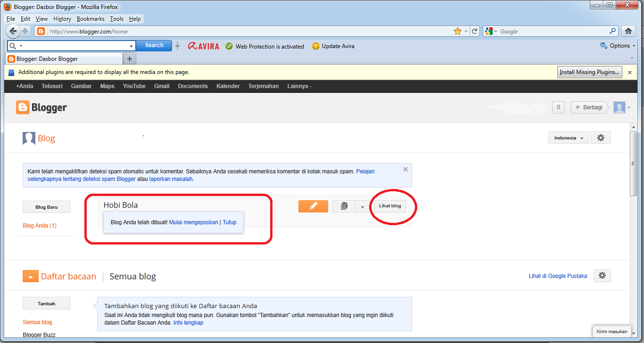Open the browser Home icon

(628, 31)
